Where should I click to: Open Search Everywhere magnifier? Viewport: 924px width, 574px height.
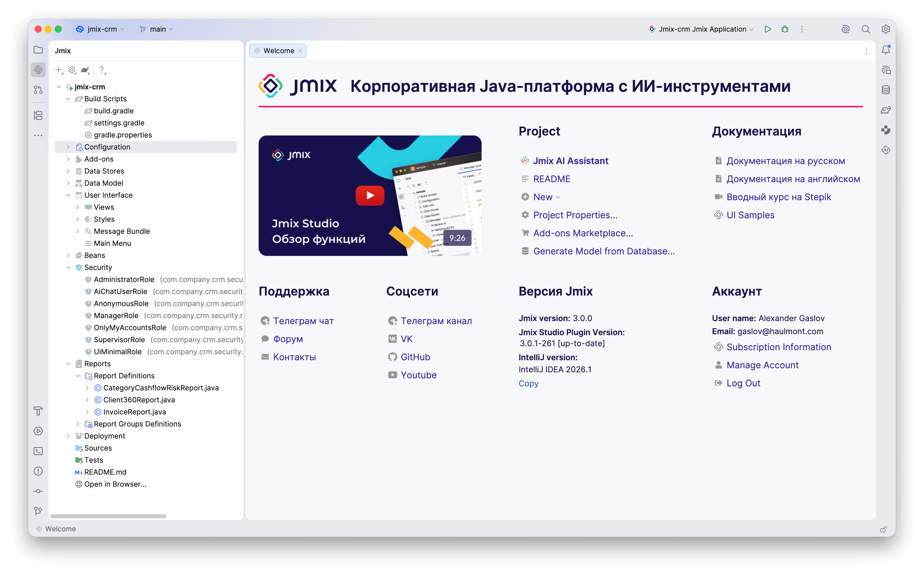pyautogui.click(x=866, y=29)
